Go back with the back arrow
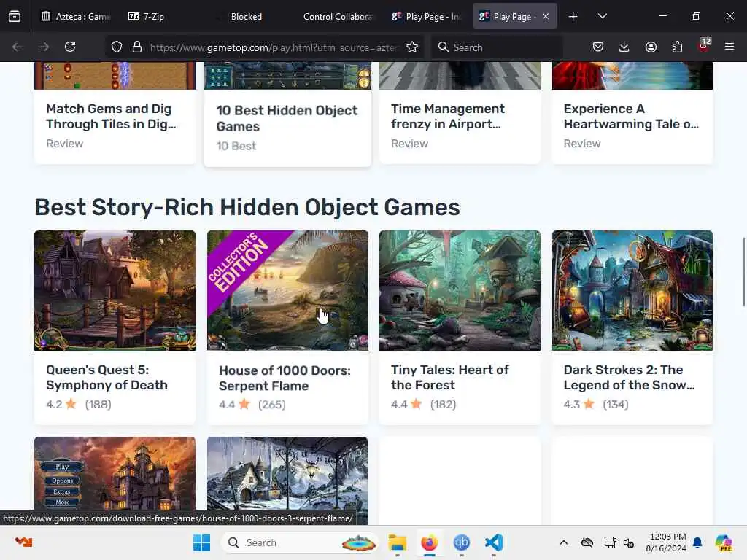747x560 pixels. [x=18, y=47]
